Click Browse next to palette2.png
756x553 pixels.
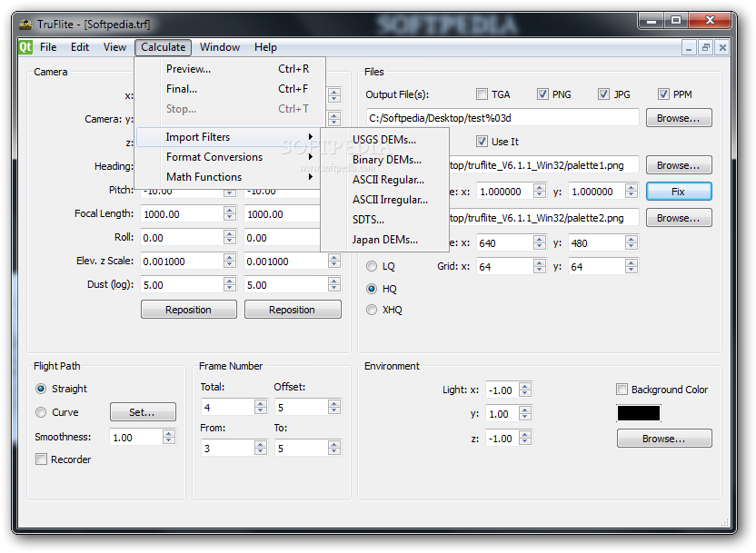coord(679,218)
